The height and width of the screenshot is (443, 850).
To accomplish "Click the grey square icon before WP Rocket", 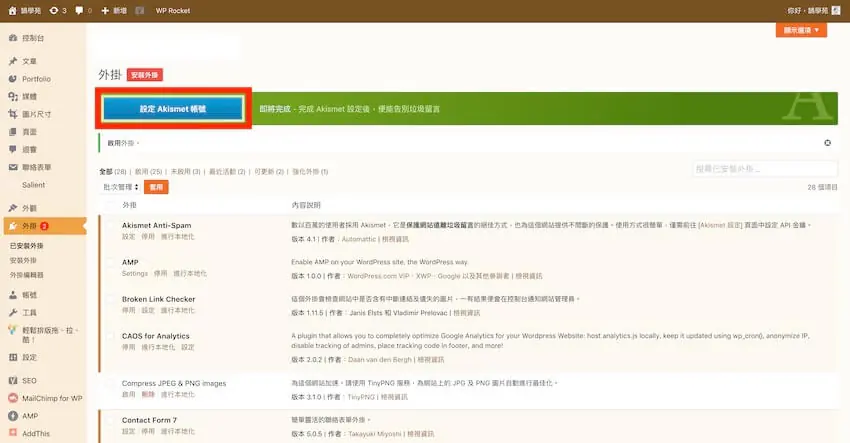I will 139,10.
